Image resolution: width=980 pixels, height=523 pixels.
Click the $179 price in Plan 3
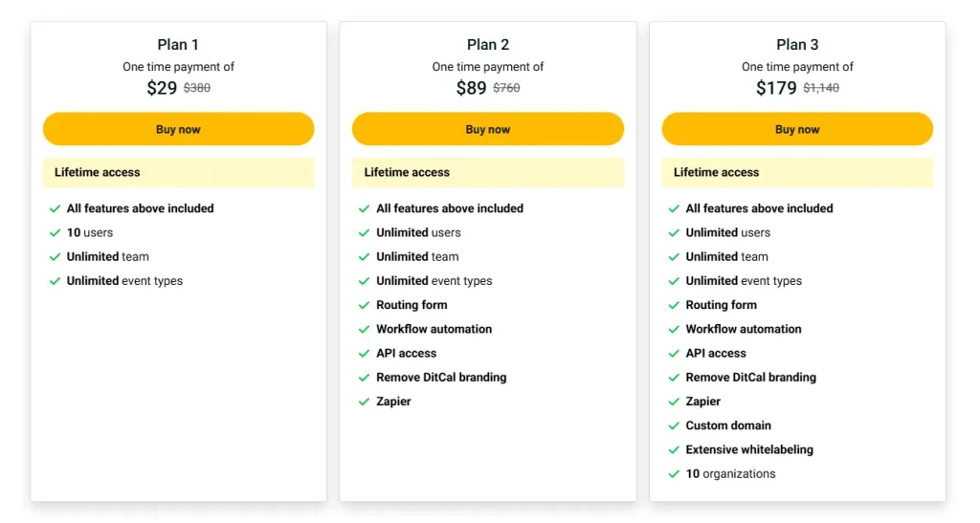[776, 88]
